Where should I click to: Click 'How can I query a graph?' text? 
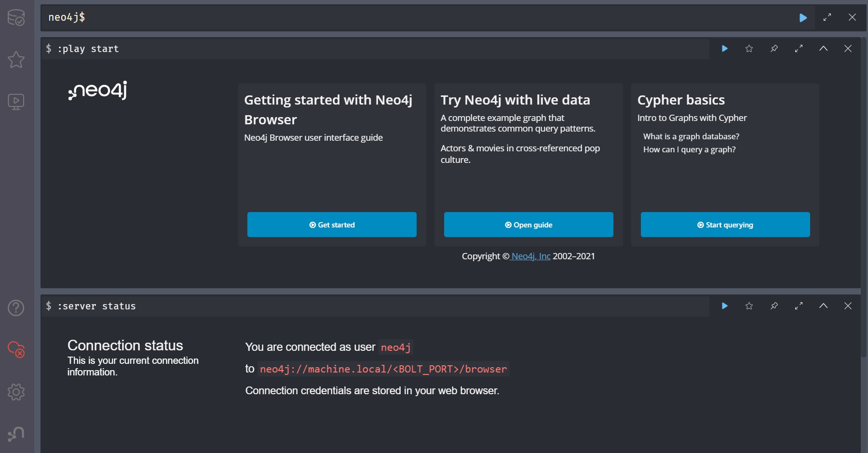pyautogui.click(x=689, y=149)
